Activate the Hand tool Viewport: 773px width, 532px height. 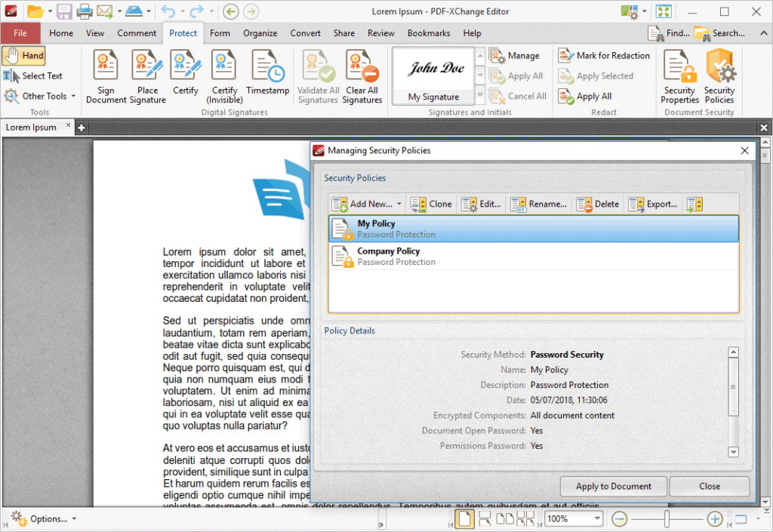(x=24, y=55)
